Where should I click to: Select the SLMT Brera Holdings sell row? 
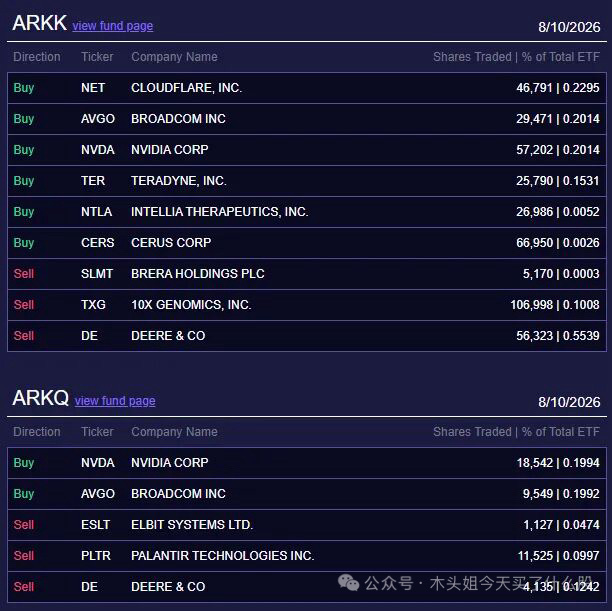coord(307,274)
